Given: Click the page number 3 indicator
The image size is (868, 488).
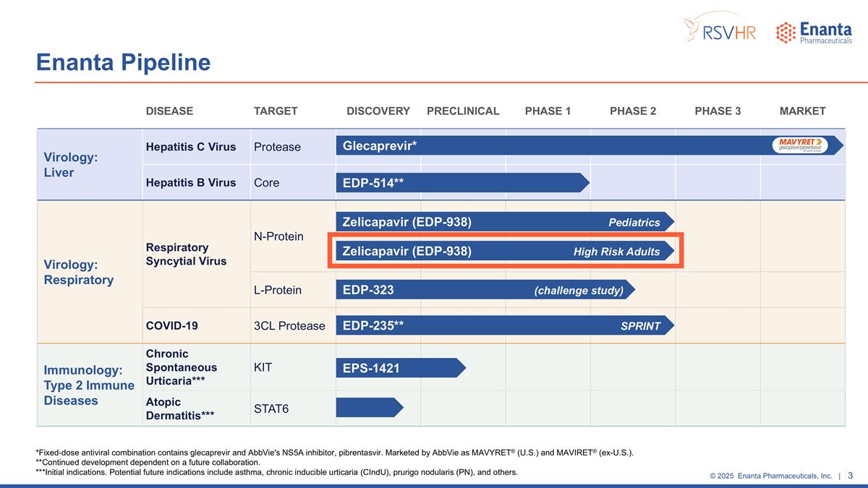Looking at the screenshot, I should (x=850, y=476).
